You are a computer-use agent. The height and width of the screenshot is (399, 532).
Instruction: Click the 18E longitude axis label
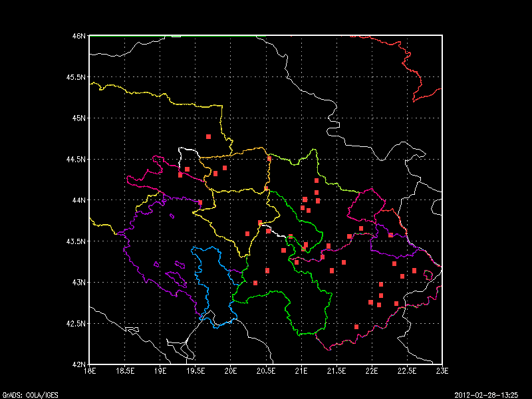tap(90, 371)
